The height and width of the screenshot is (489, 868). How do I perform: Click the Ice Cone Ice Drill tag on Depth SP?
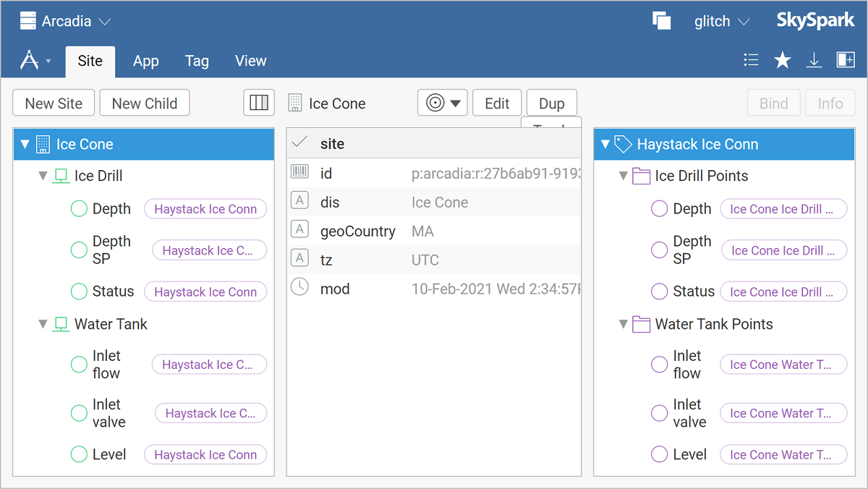pos(784,250)
